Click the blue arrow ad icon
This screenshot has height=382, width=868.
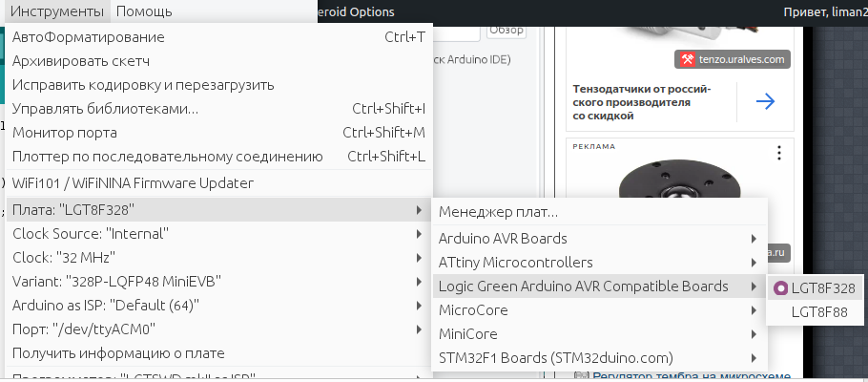tap(764, 102)
